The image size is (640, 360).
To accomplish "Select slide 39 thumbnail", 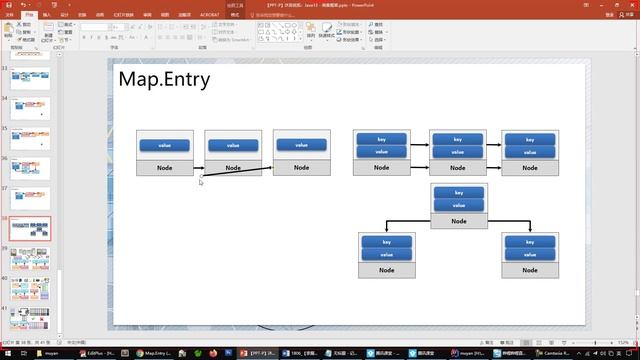I will tap(30, 258).
